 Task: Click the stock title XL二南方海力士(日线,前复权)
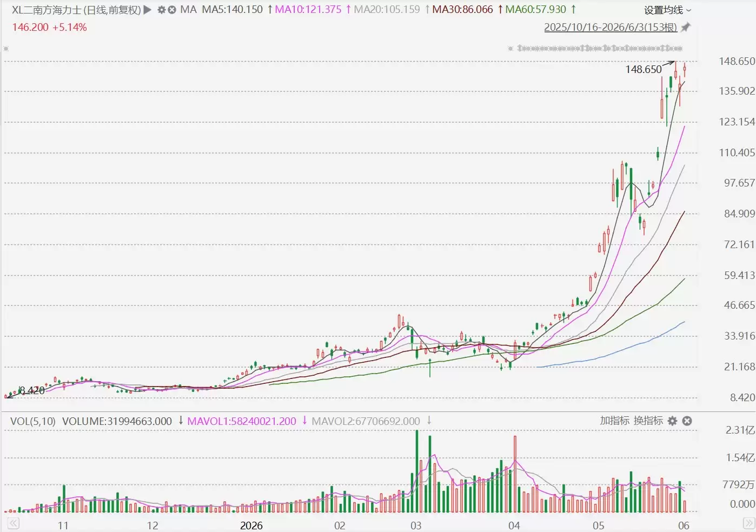76,10
